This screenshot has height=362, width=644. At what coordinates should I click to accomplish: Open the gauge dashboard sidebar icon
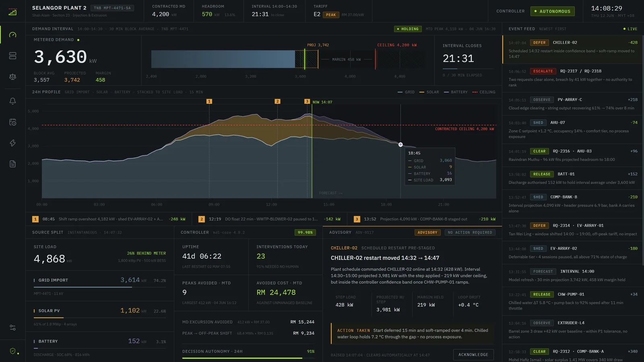coord(12,35)
